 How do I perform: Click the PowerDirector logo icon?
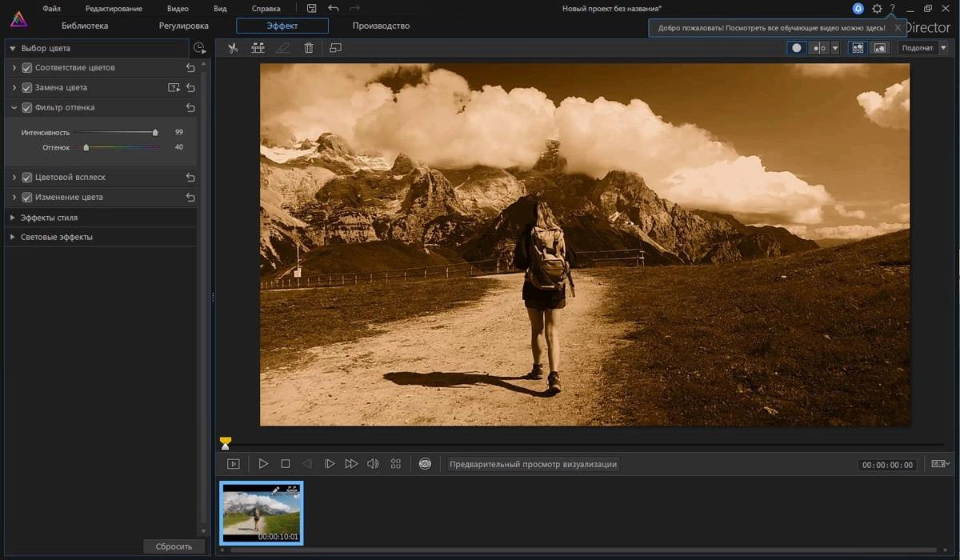tap(18, 18)
